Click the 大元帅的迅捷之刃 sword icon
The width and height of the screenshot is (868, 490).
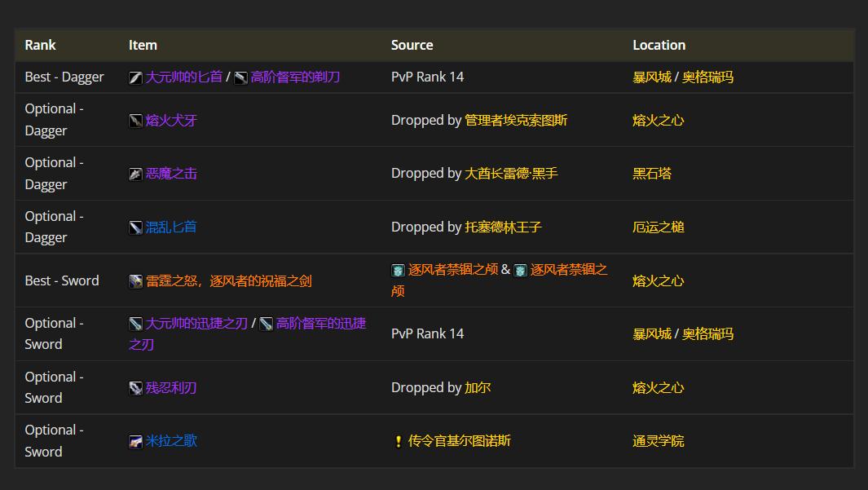tap(135, 324)
